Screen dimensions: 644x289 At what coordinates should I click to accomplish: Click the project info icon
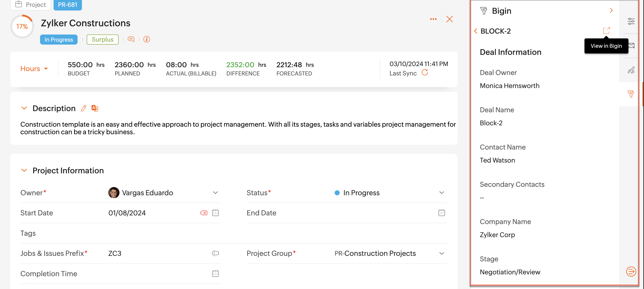(x=146, y=39)
